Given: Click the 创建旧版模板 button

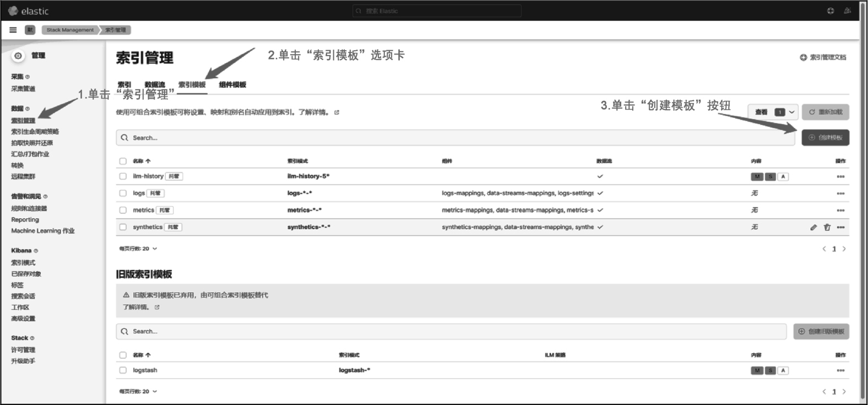Looking at the screenshot, I should click(x=821, y=332).
